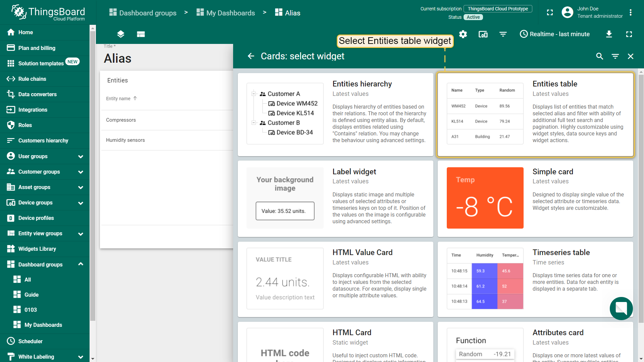
Task: Open the Widgets Library
Action: [45, 249]
